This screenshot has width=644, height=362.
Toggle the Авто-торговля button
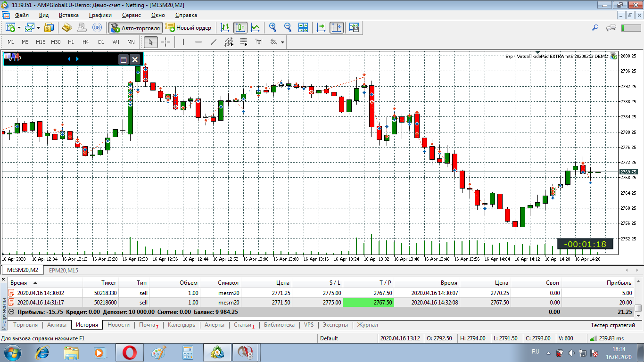click(135, 28)
